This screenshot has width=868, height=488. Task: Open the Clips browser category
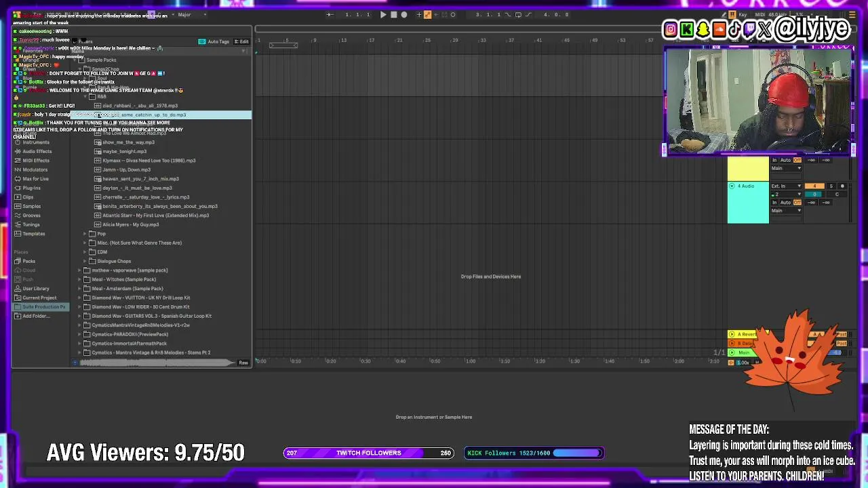(28, 197)
